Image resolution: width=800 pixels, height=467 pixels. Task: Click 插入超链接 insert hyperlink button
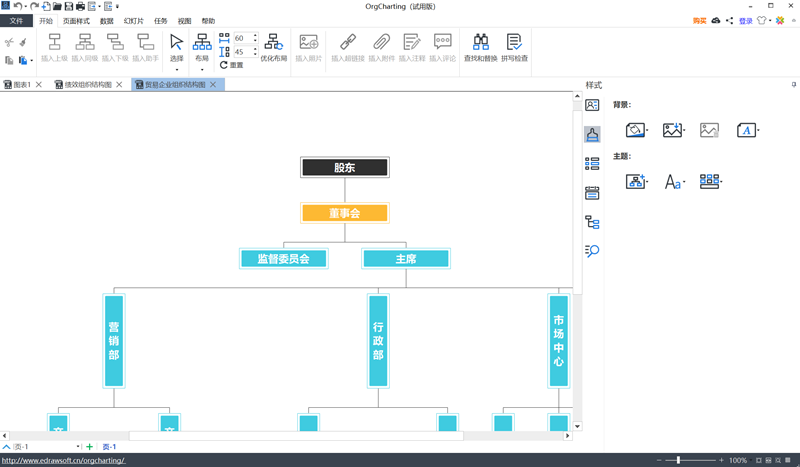coord(348,47)
